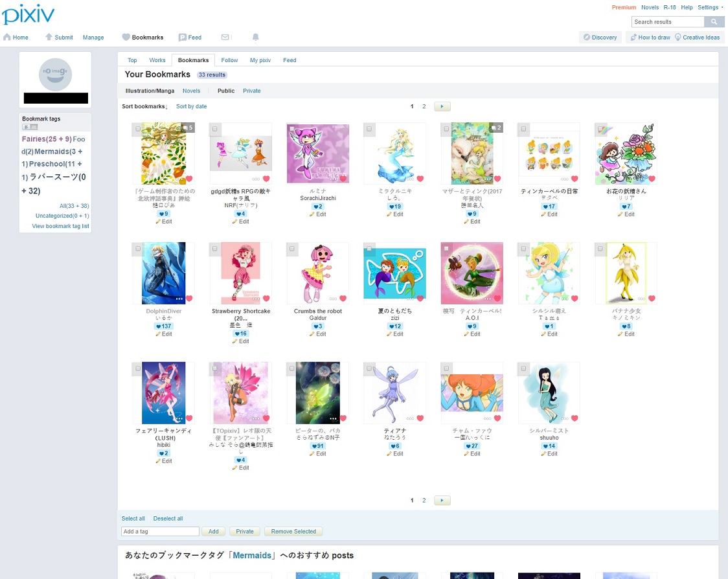Image resolution: width=728 pixels, height=579 pixels.
Task: Click the heart on the shuuho artwork thumbnail
Action: [574, 418]
